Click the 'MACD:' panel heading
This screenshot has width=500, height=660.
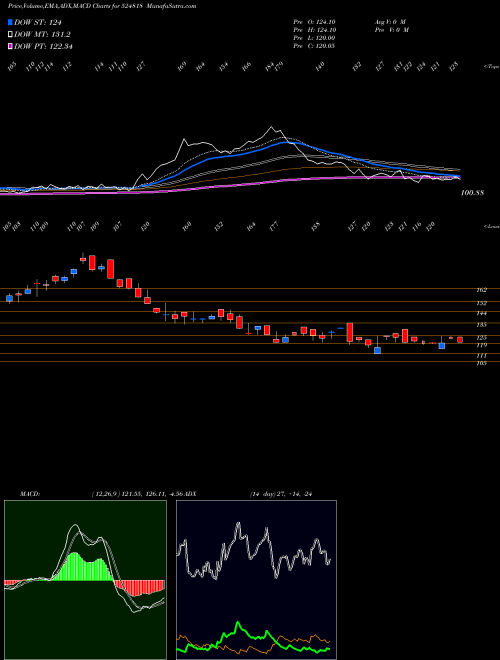pos(30,494)
